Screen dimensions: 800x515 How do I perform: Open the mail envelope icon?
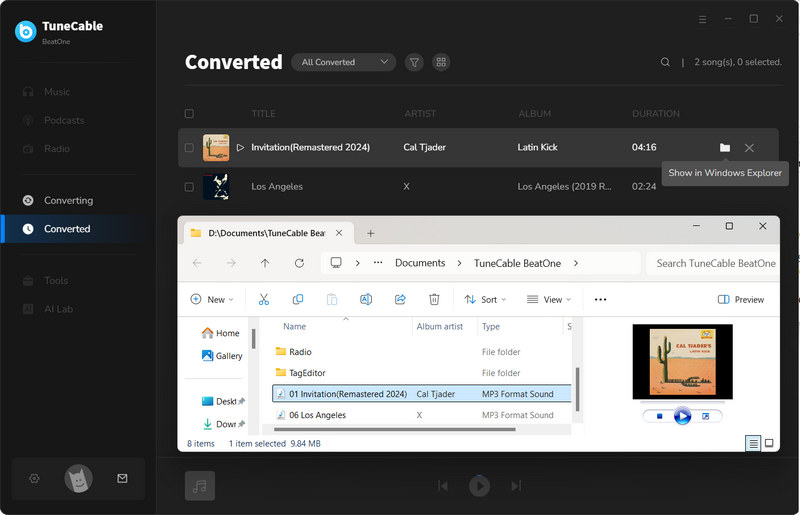coord(122,479)
